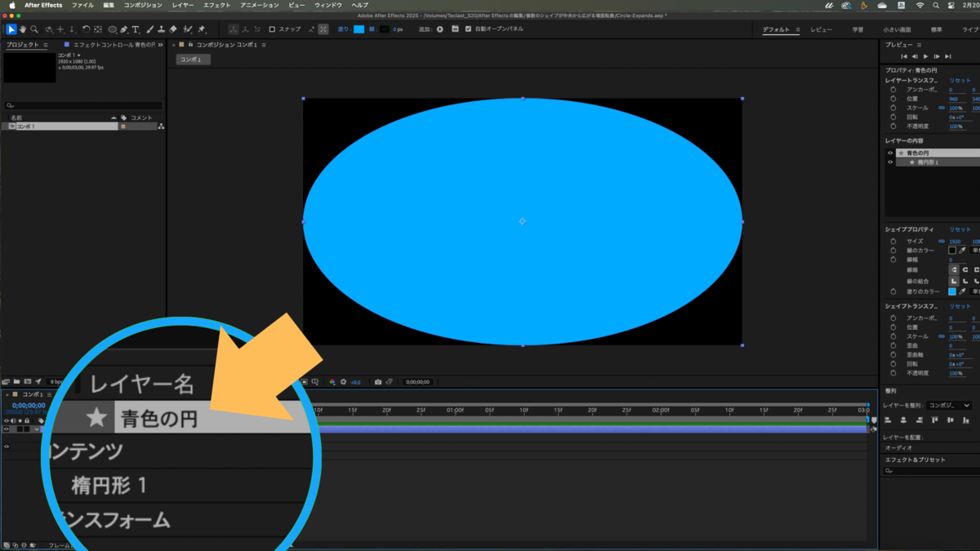Click stroke color eyedropper in shape properties

[x=962, y=251]
